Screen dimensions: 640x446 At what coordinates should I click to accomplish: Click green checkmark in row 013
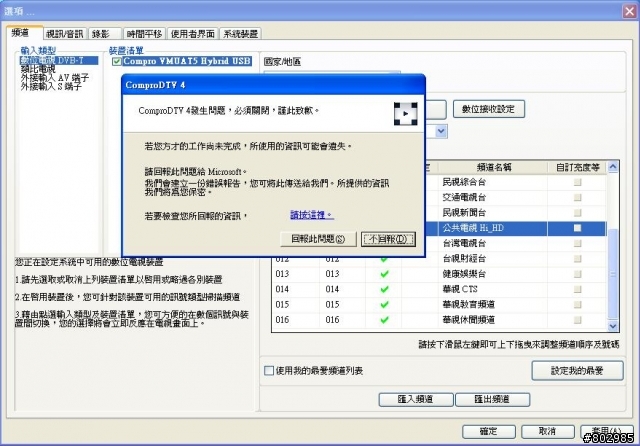pyautogui.click(x=384, y=274)
